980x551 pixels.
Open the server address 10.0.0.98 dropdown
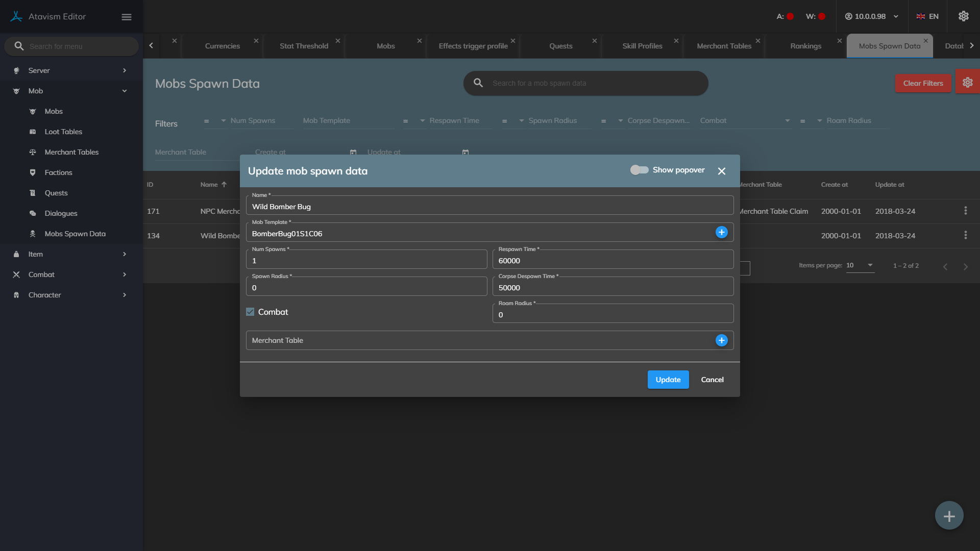871,16
